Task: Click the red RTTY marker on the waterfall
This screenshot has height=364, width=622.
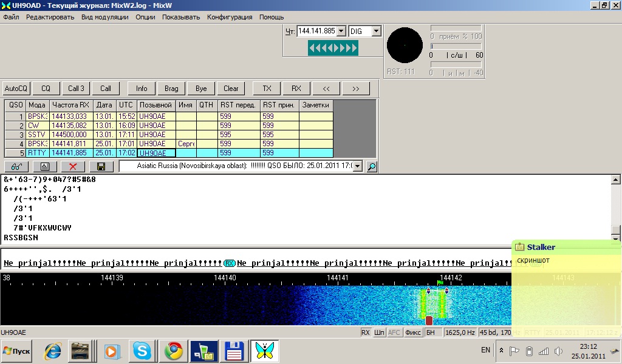Action: pyautogui.click(x=429, y=320)
